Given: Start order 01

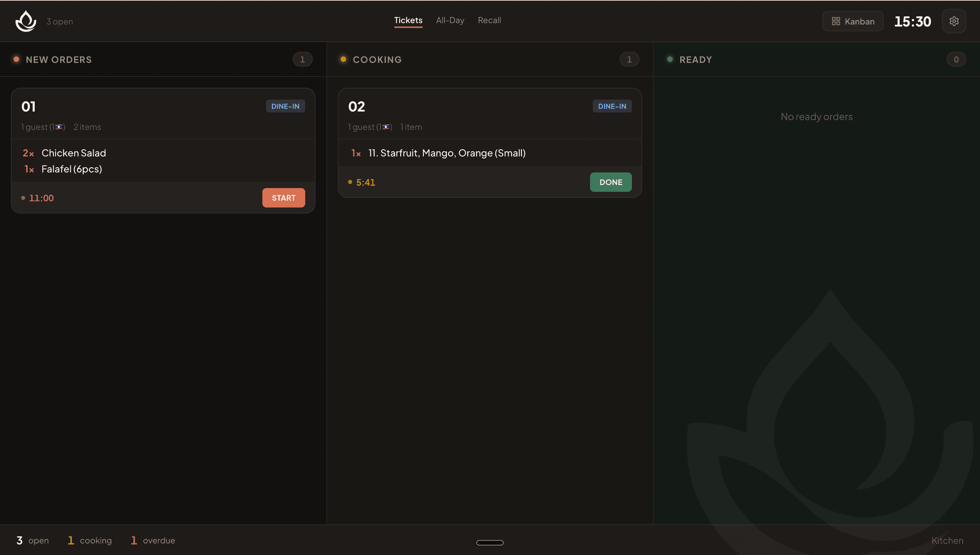Looking at the screenshot, I should click(x=283, y=198).
